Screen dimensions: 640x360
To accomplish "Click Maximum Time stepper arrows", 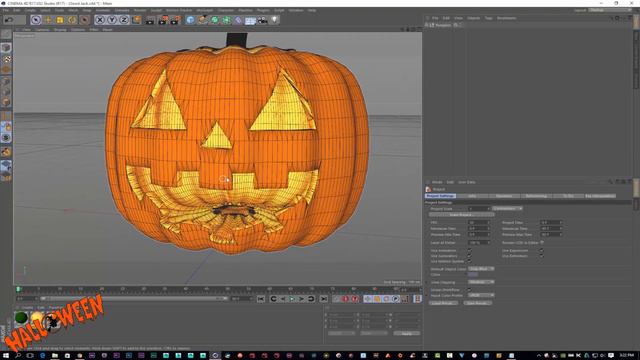I will coord(561,229).
